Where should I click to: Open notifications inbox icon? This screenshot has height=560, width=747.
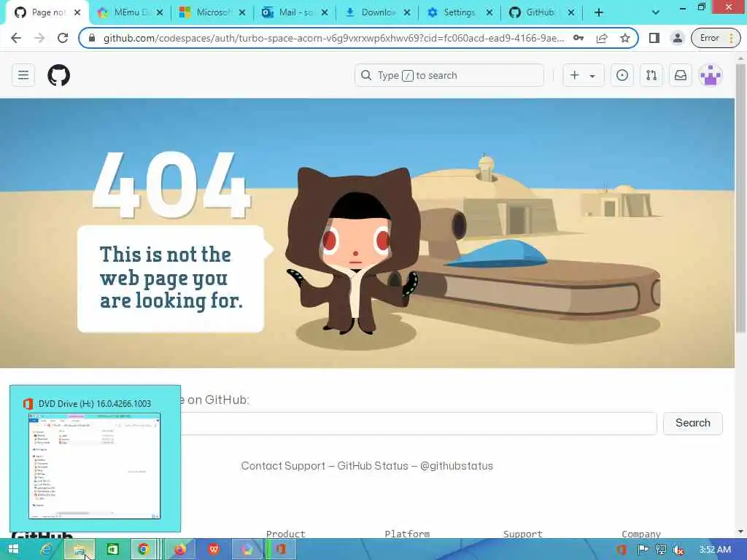click(681, 75)
